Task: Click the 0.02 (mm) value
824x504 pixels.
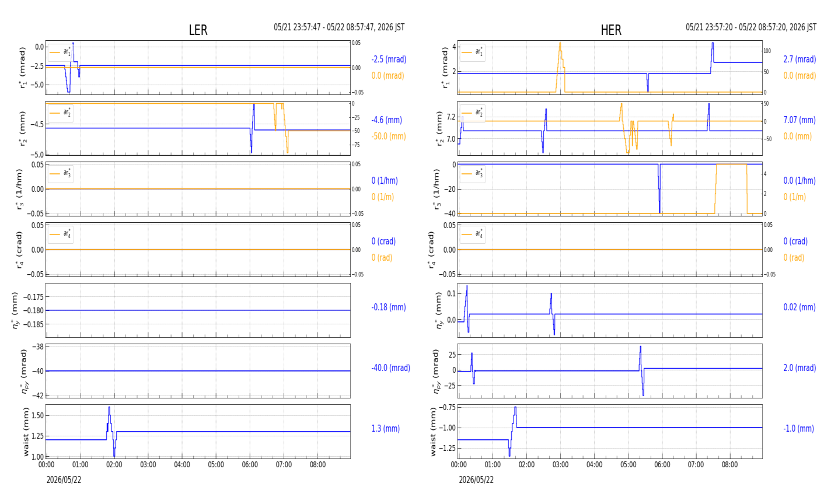Action: (x=799, y=307)
